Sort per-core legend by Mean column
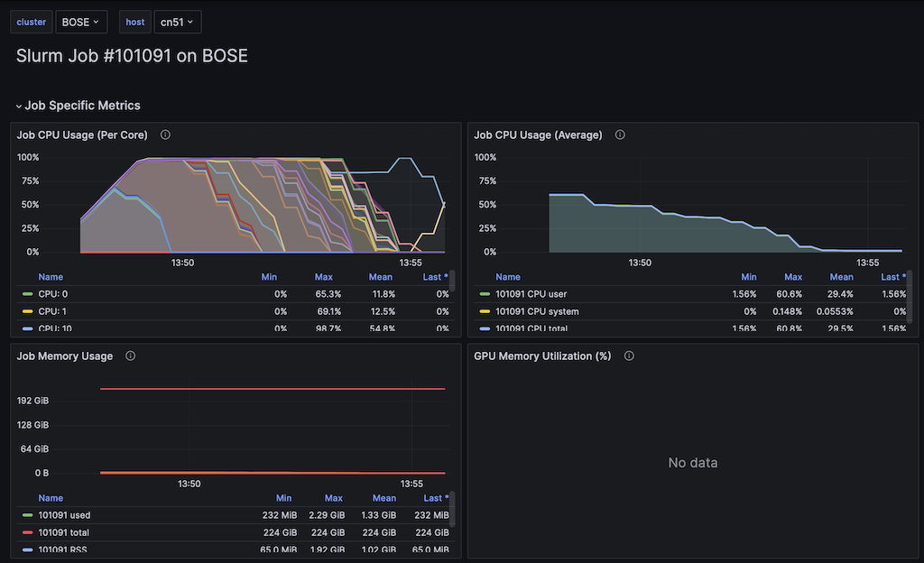Viewport: 924px width, 563px height. (380, 276)
